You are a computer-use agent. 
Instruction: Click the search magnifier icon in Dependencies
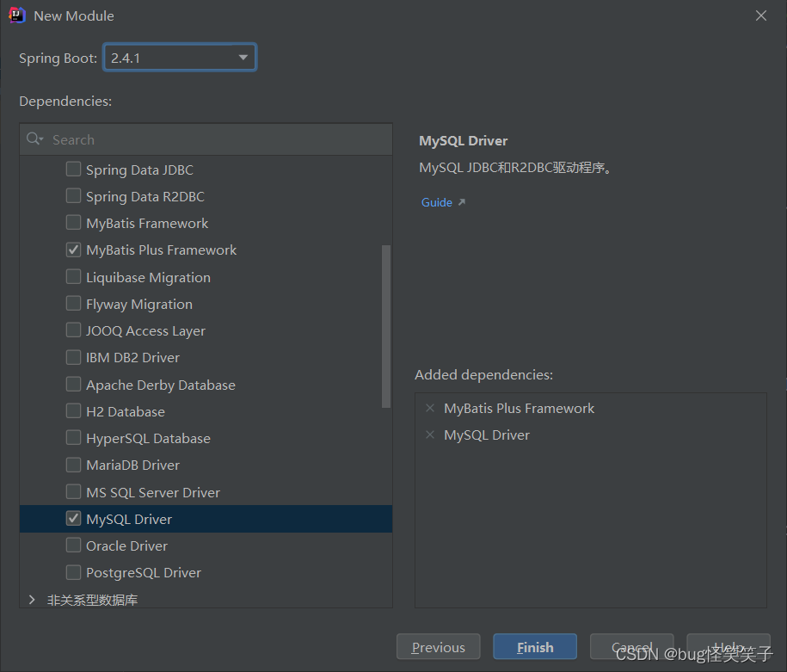point(34,139)
